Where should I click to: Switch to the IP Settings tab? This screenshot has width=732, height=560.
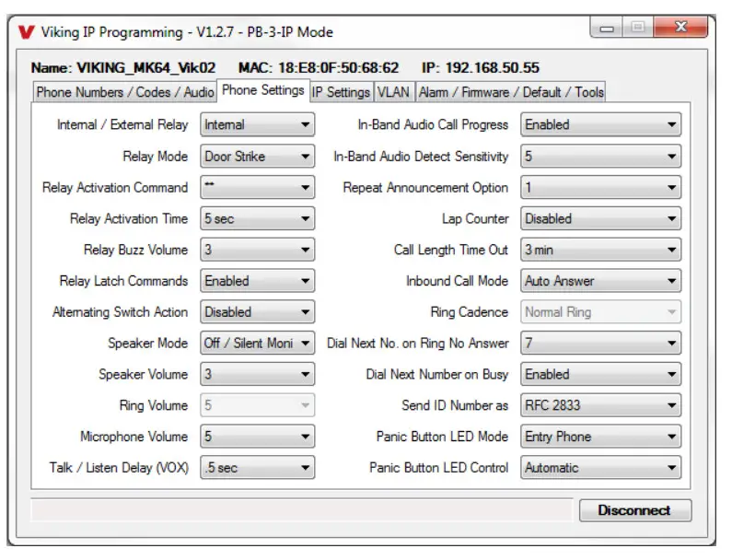click(x=342, y=92)
